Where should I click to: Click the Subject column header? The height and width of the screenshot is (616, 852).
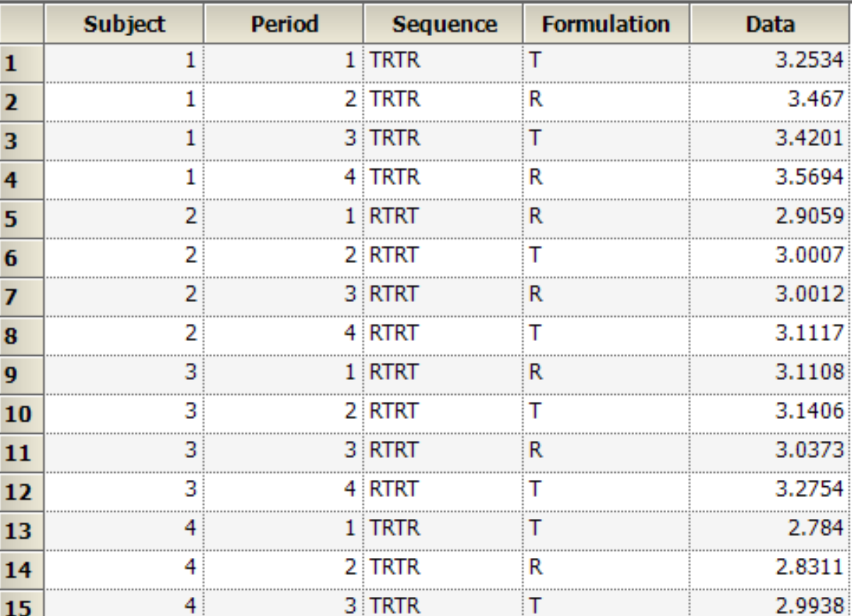point(124,24)
